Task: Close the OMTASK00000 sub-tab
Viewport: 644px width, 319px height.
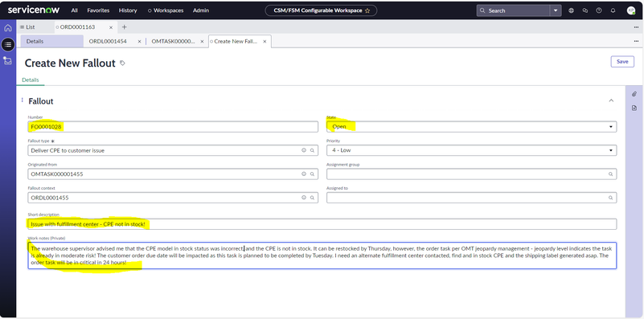Action: click(202, 42)
